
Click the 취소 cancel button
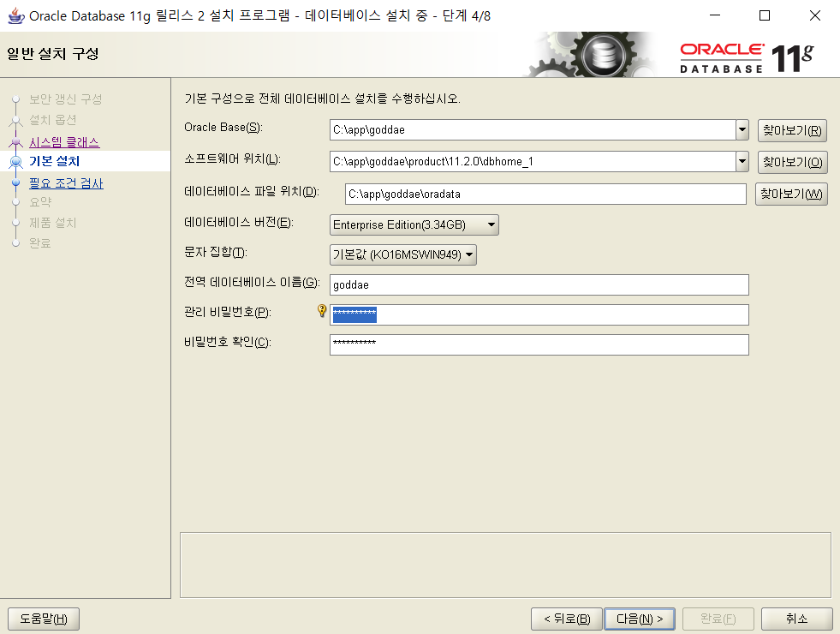click(796, 619)
